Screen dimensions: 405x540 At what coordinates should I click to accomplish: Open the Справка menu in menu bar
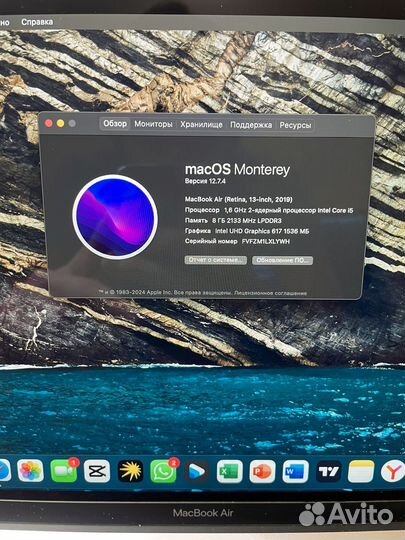pyautogui.click(x=37, y=22)
